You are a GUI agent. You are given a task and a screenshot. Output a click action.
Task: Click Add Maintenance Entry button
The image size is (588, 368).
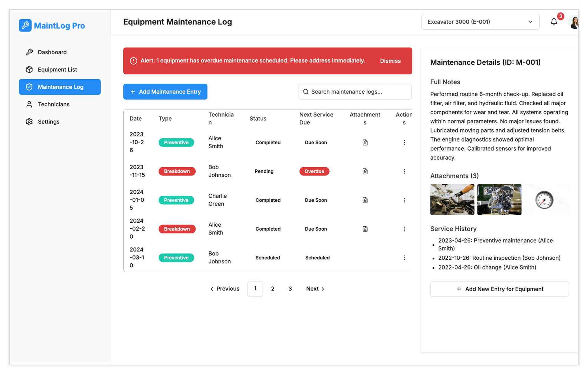pos(165,92)
